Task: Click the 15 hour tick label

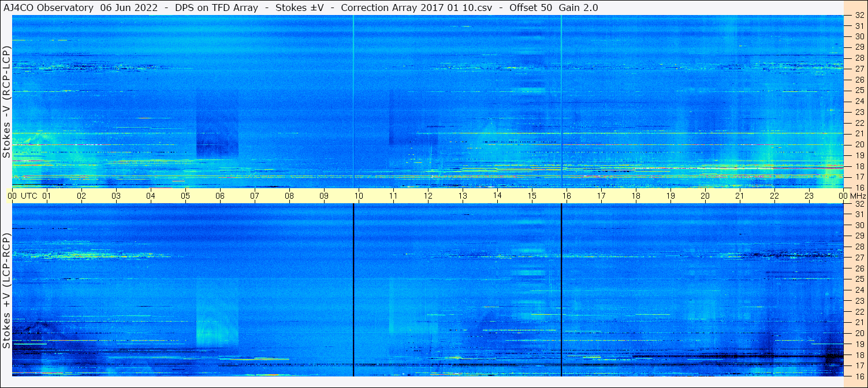Action: pos(532,196)
